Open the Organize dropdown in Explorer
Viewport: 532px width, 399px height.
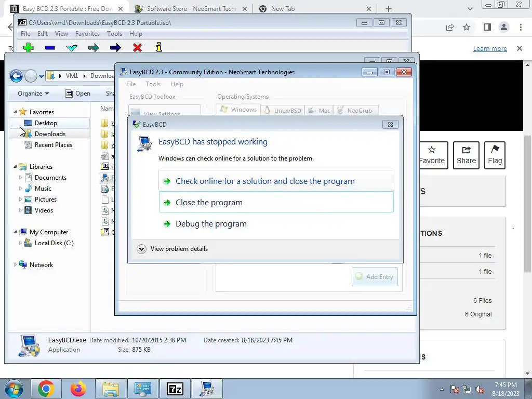(33, 94)
